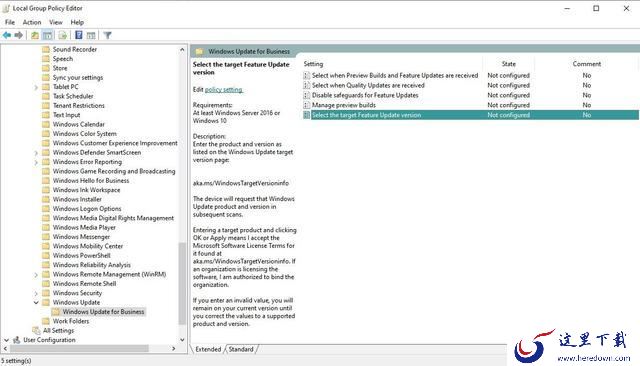Viewport: 640px width, 366px height.
Task: Click the tree scroll down arrow
Action: 182,340
